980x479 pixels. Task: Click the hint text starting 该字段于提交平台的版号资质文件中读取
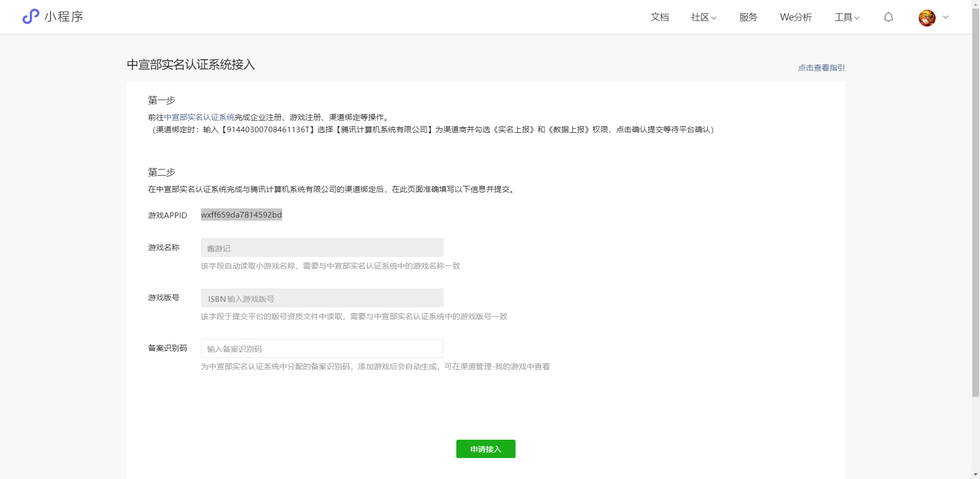click(x=354, y=317)
